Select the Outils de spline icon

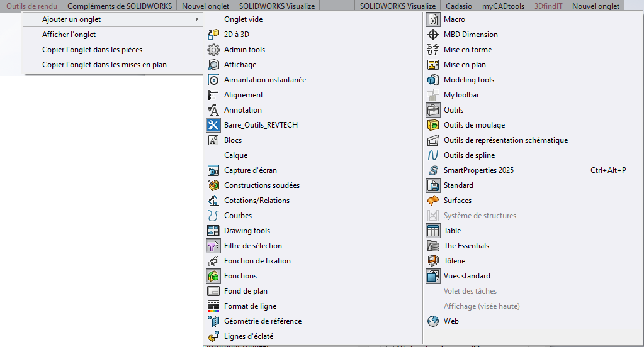pos(432,155)
